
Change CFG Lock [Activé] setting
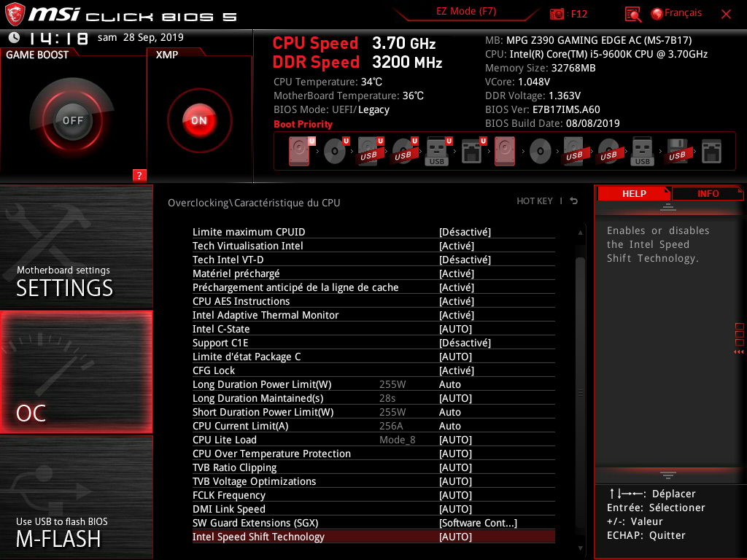pos(457,370)
